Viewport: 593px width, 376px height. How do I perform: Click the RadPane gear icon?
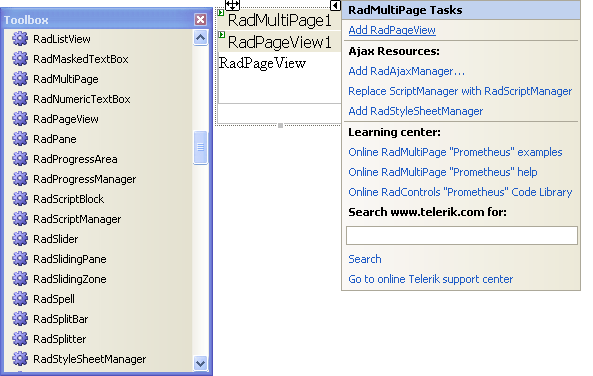point(20,139)
